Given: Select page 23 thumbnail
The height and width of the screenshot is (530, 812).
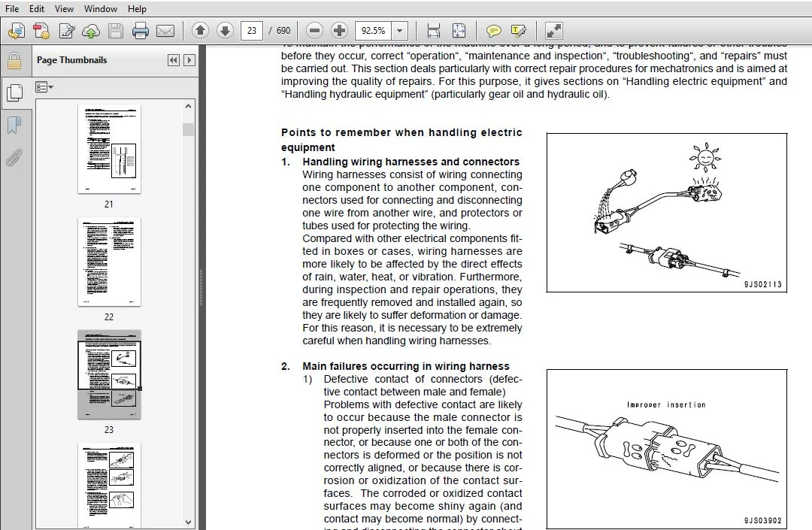Looking at the screenshot, I should (x=109, y=374).
